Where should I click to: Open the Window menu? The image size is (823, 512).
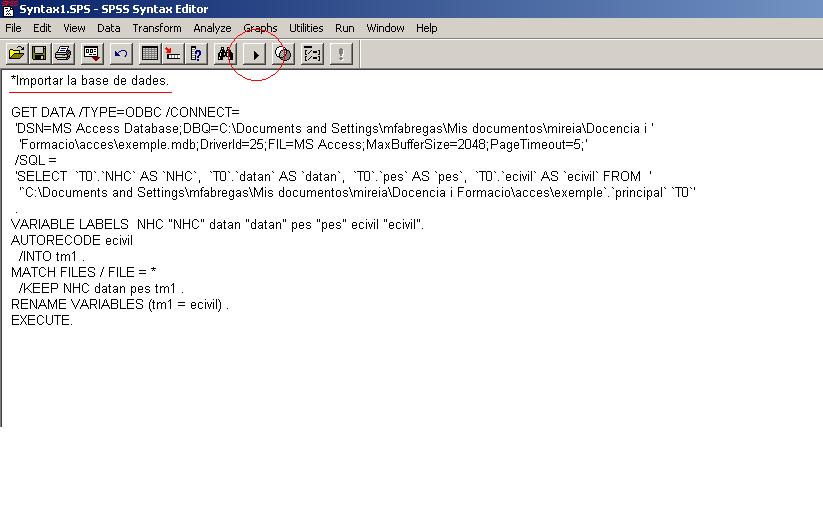(385, 28)
